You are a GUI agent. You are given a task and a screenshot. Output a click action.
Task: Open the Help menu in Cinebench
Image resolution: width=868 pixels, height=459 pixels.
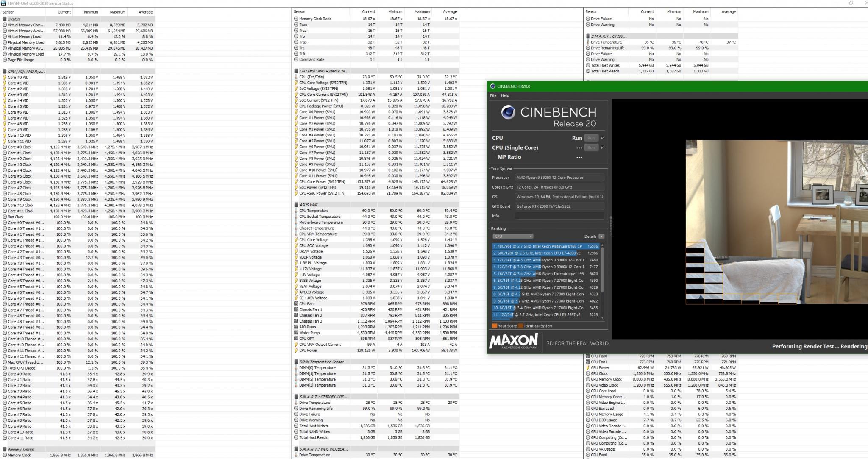pyautogui.click(x=505, y=95)
